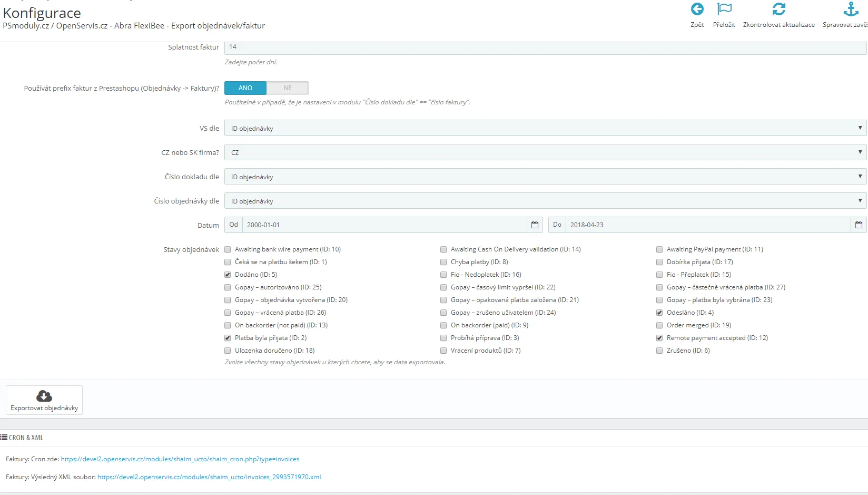This screenshot has width=868, height=495.
Task: Open the Číslo dokladu dle dropdown
Action: click(x=545, y=177)
